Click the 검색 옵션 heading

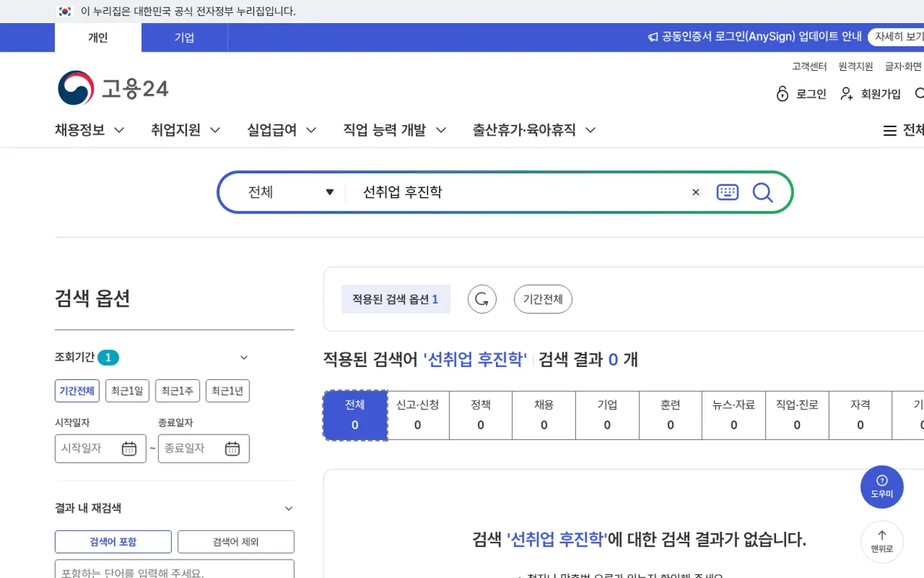click(x=92, y=298)
